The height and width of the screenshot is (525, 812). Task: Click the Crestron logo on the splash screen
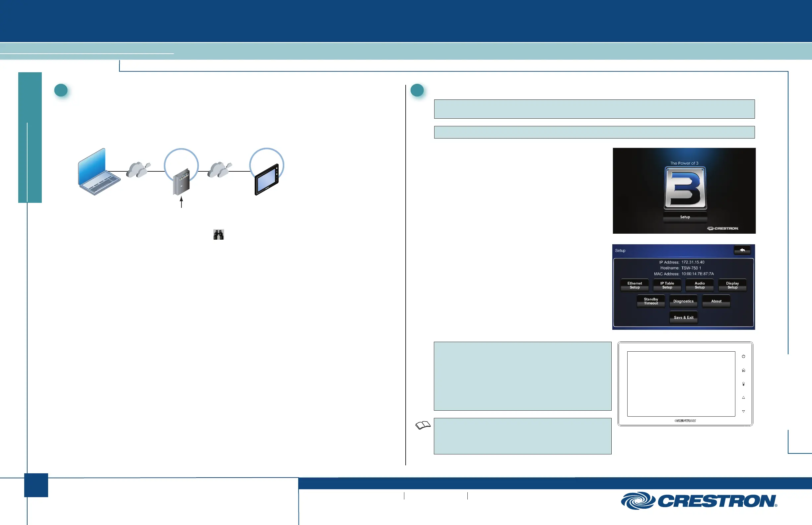click(x=723, y=228)
